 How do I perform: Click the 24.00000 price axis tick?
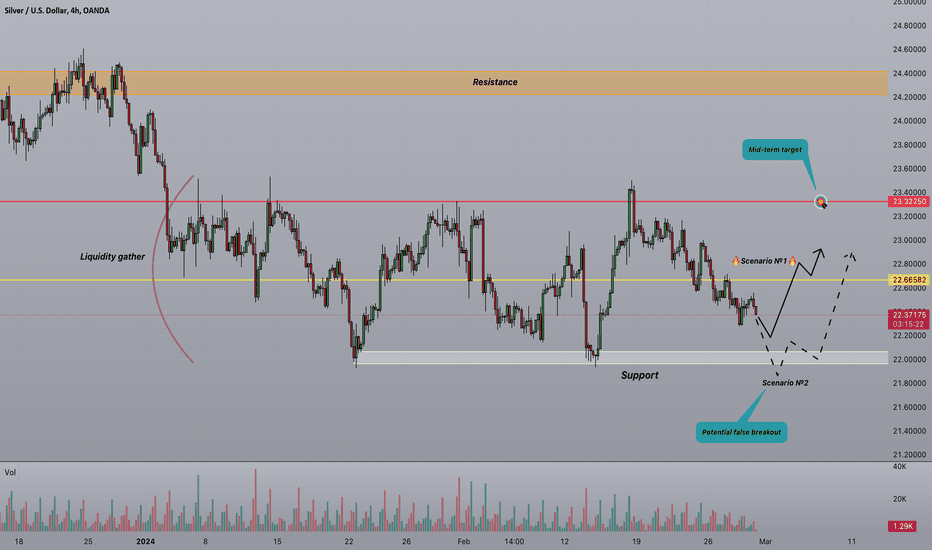tap(909, 121)
